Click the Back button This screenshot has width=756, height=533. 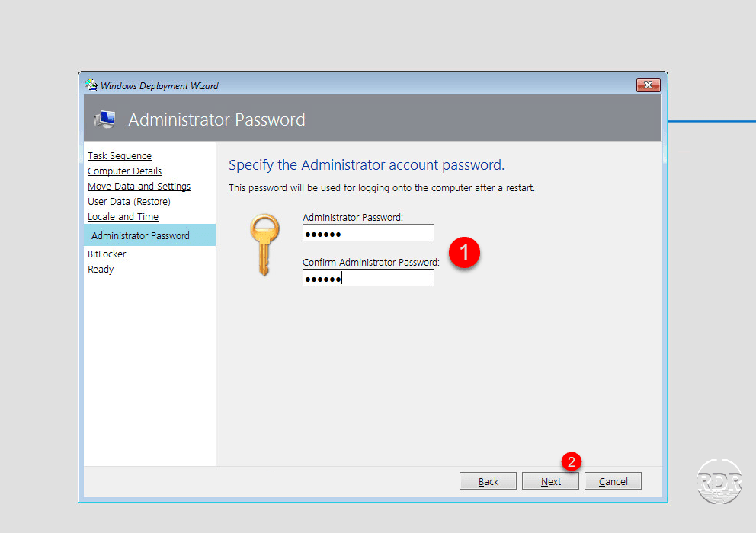pos(488,481)
